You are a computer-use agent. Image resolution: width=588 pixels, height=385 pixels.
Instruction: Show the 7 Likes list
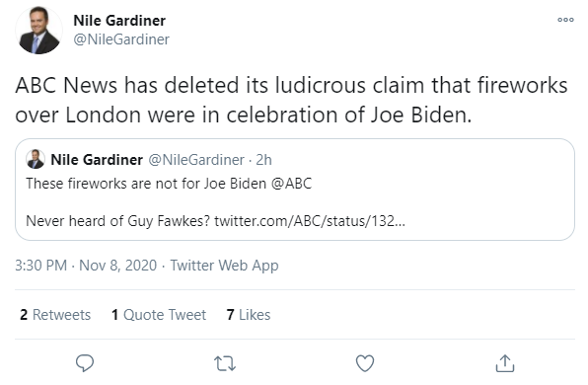[x=249, y=315]
